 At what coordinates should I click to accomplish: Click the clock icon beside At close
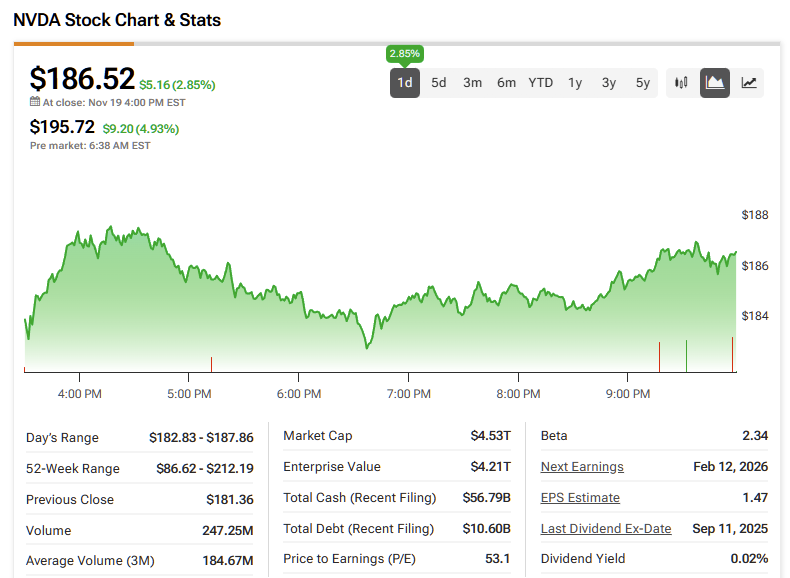pos(35,102)
